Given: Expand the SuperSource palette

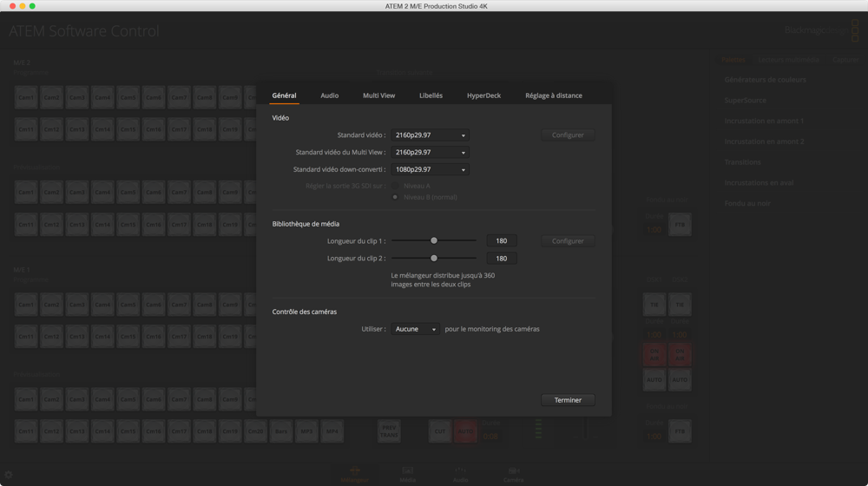Looking at the screenshot, I should [745, 100].
